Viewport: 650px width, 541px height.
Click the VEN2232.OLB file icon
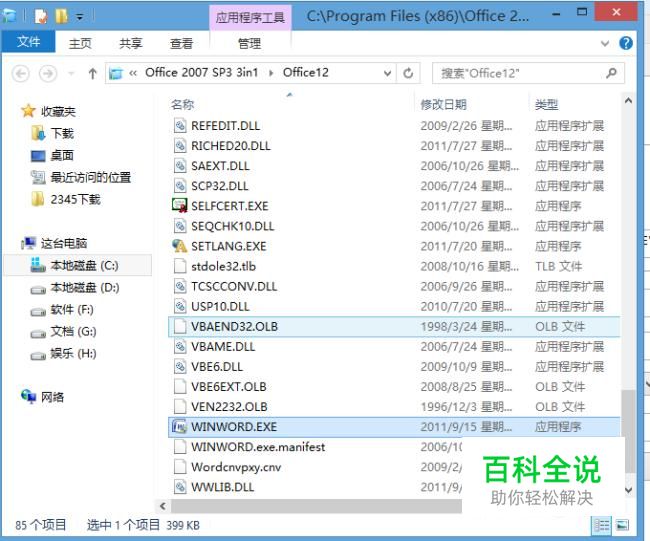point(179,407)
